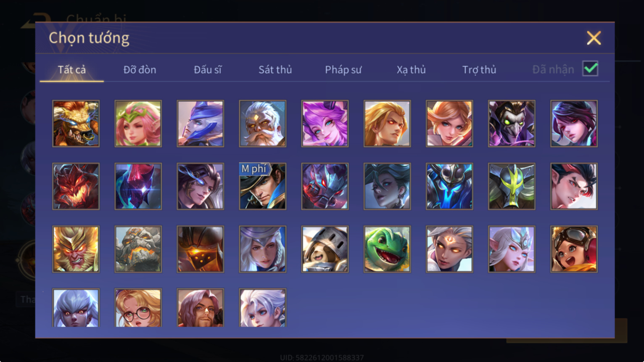Choose the pink-haired elf with green crown
The height and width of the screenshot is (362, 644).
tap(138, 124)
